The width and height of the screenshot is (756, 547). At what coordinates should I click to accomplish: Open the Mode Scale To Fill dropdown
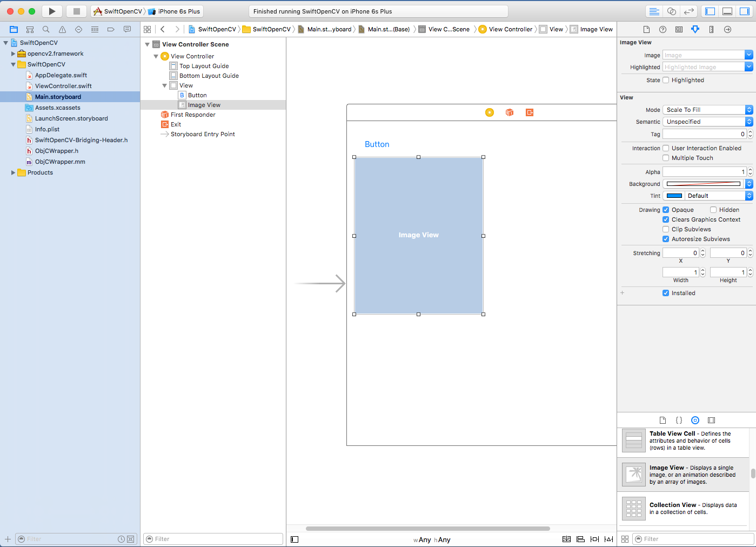tap(707, 110)
